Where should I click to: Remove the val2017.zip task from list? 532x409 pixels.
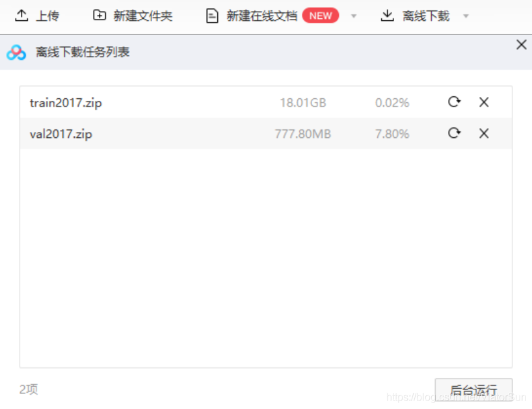coord(484,133)
